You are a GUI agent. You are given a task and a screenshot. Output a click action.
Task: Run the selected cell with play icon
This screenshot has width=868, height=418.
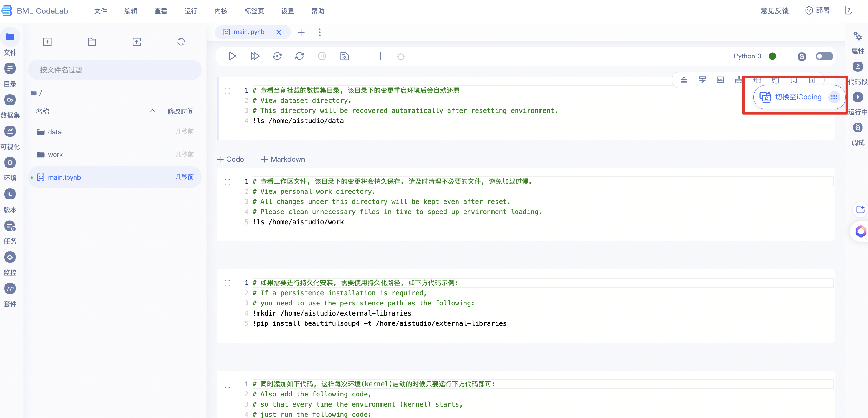232,56
